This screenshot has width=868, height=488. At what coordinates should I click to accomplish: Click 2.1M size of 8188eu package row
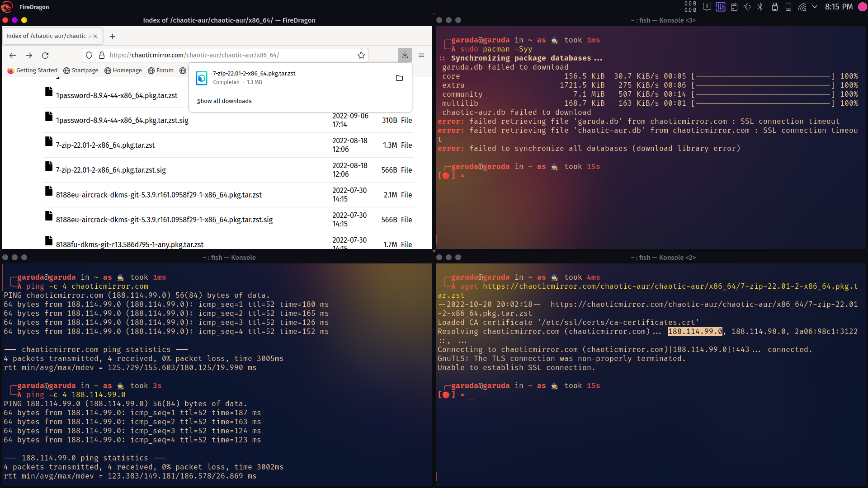coord(391,195)
